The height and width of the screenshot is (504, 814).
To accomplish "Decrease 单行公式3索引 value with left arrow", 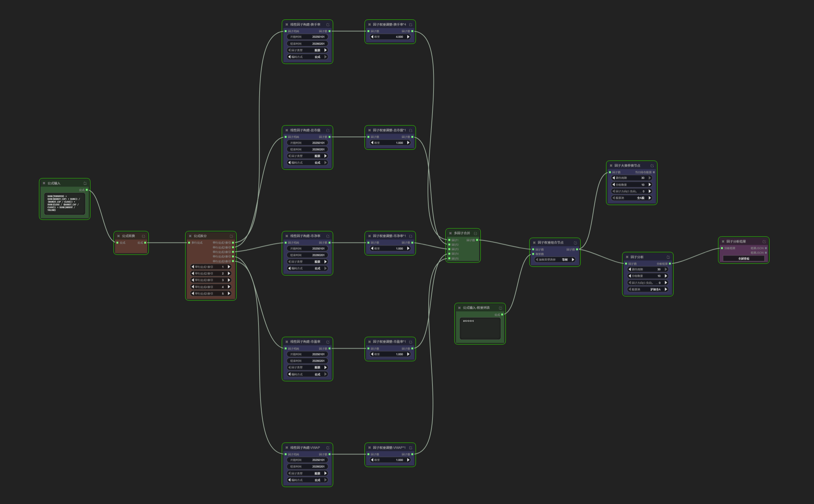I will (193, 280).
